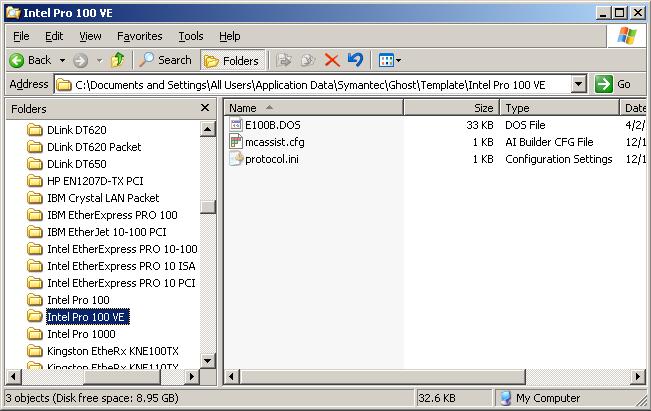Click the blue Undo arrow icon

pos(355,60)
